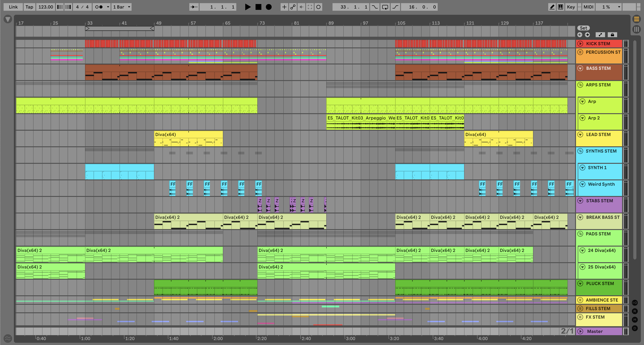Toggle the metronome button

click(x=99, y=7)
